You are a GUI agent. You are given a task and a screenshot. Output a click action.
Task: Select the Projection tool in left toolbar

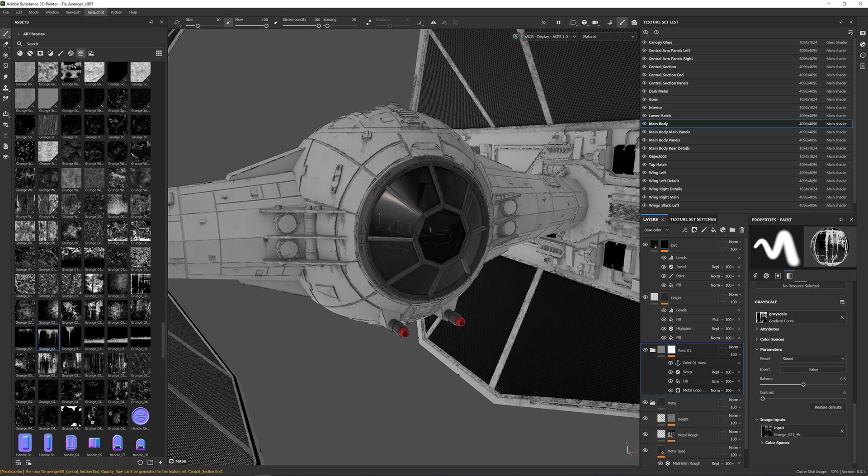(6, 55)
